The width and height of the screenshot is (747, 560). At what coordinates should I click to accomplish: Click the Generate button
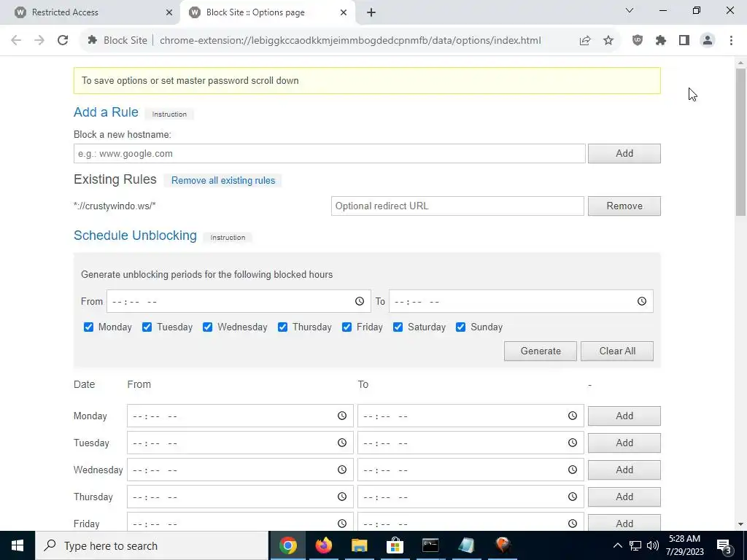click(x=541, y=351)
